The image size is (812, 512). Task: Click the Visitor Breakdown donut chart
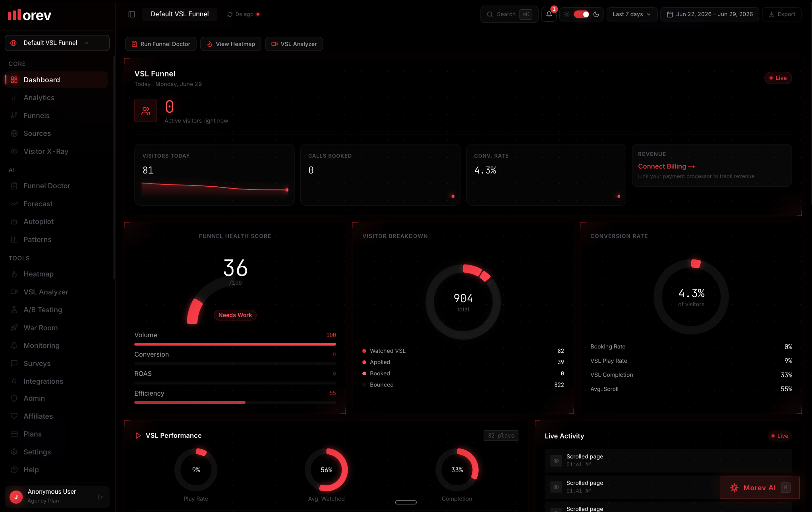pos(463,302)
